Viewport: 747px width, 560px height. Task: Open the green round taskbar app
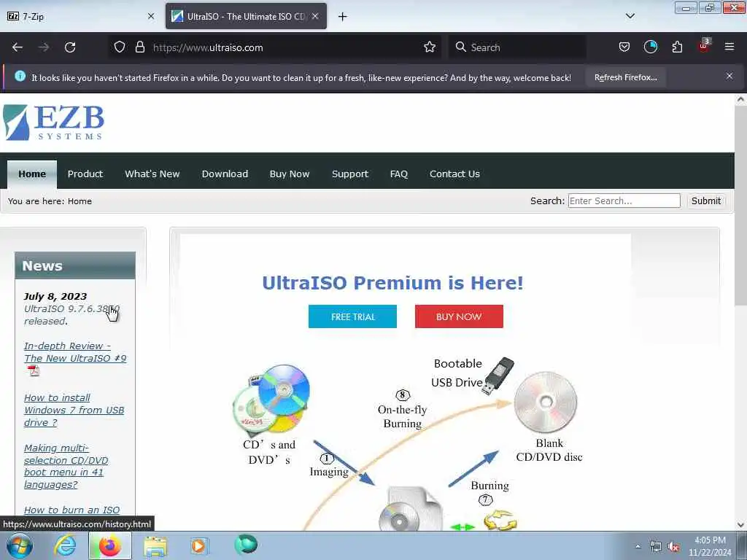point(246,545)
